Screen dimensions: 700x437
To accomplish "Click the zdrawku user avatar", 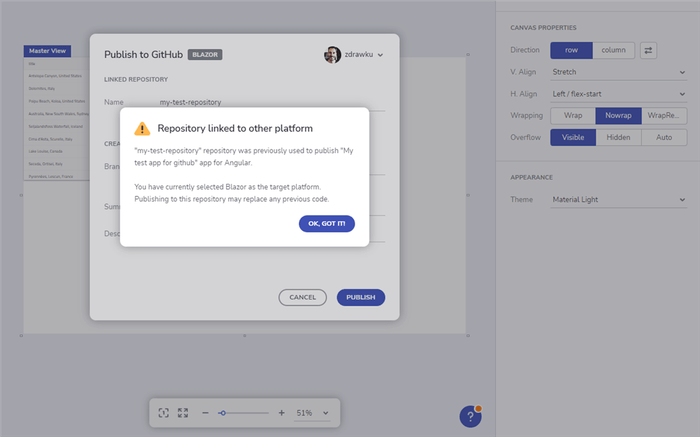I will point(333,54).
